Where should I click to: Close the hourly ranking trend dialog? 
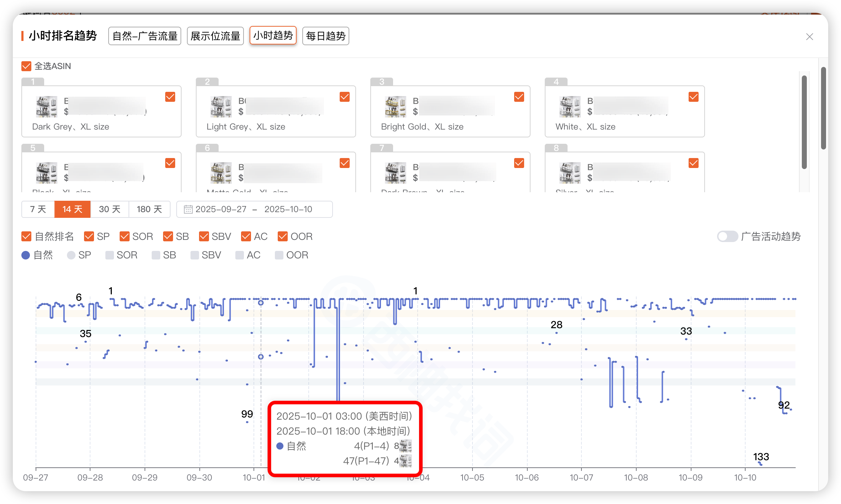coord(809,37)
